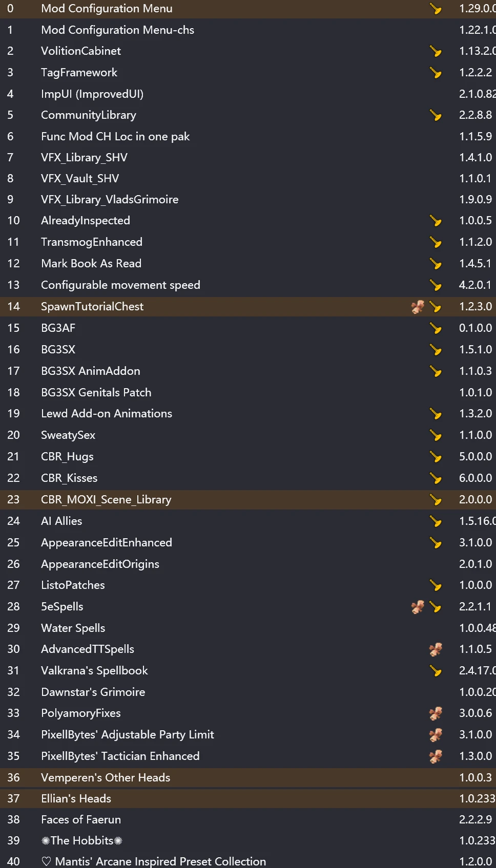Click the Water Spells mod name
Screen dimensions: 496x868
click(x=73, y=628)
